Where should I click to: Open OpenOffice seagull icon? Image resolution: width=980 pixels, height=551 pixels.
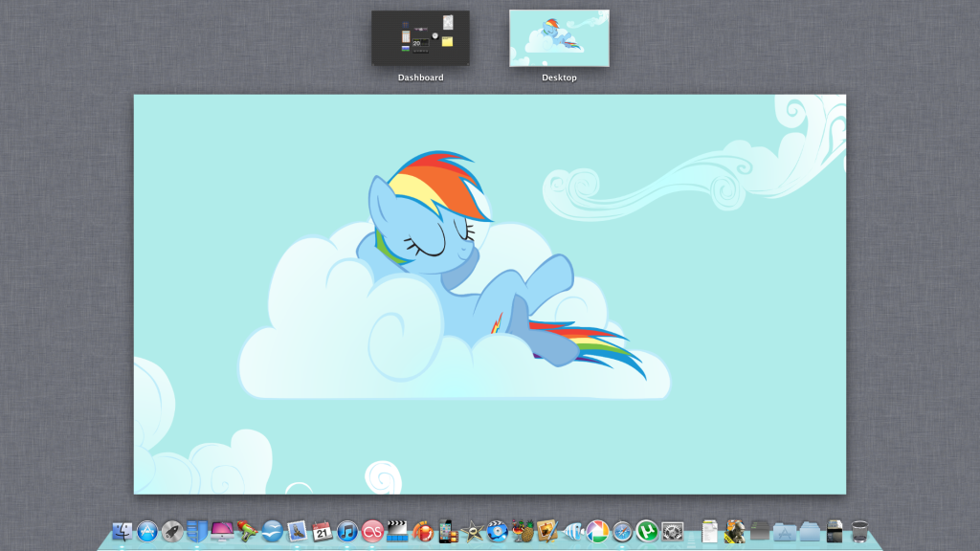point(272,532)
